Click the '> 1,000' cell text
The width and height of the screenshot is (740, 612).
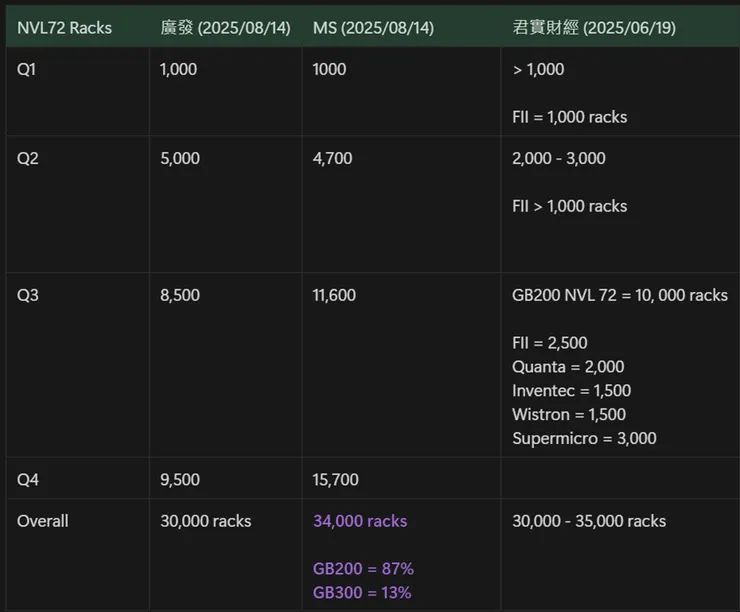538,69
